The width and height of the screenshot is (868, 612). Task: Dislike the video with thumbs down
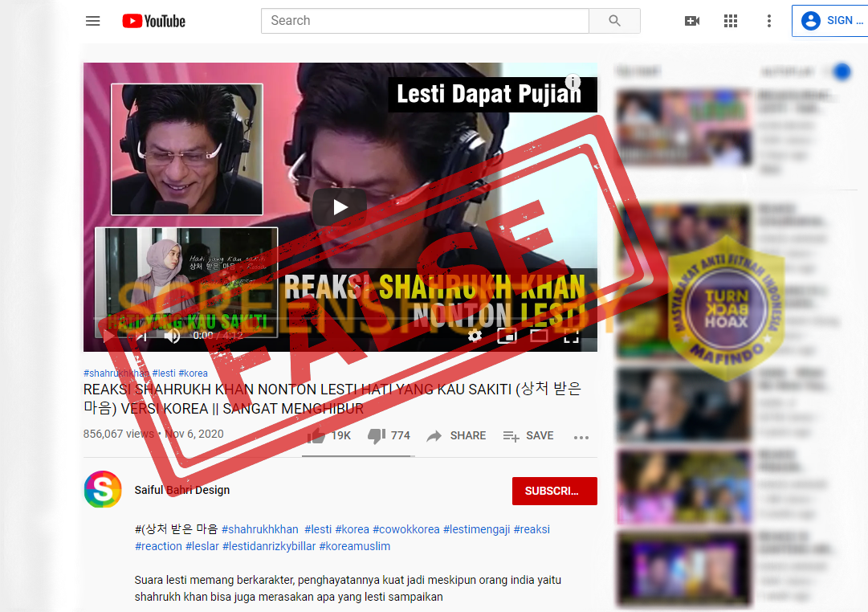pos(389,436)
